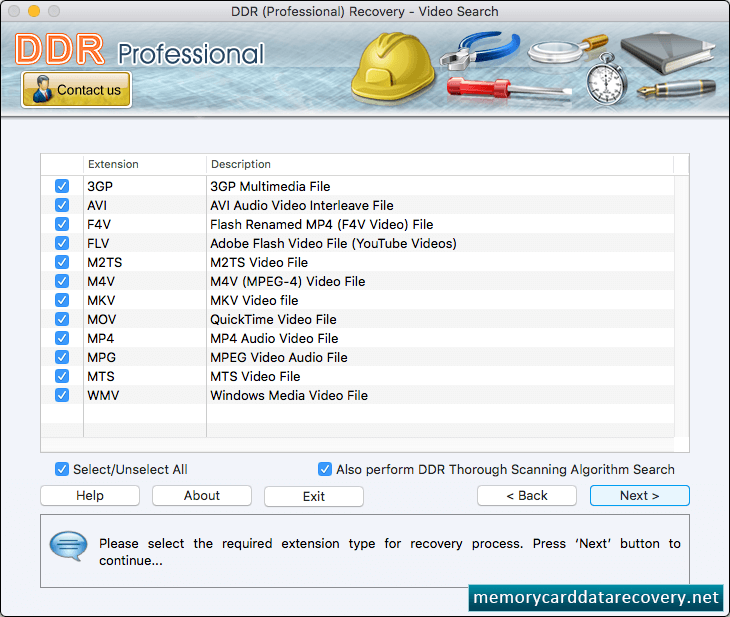Click the yellow hard hat icon
Screen dimensions: 730x617
[392, 68]
